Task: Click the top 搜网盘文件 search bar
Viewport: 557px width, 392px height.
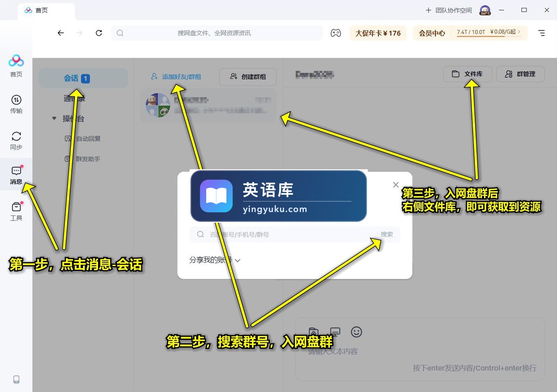Action: 217,33
